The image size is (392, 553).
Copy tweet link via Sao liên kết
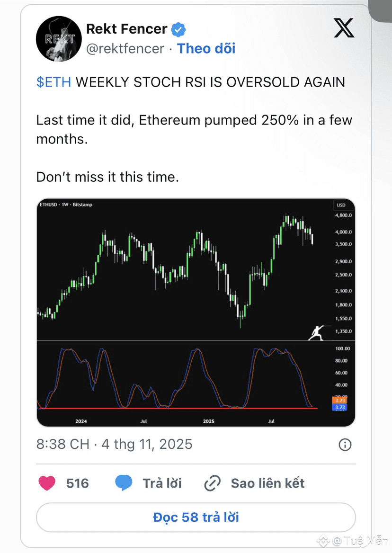[267, 483]
